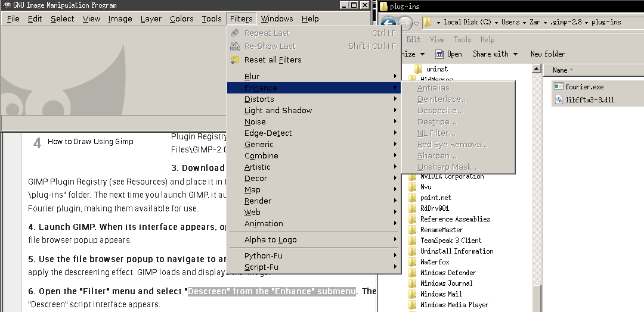644x312 pixels.
Task: Open the Edit menu in GIMP
Action: tap(35, 19)
